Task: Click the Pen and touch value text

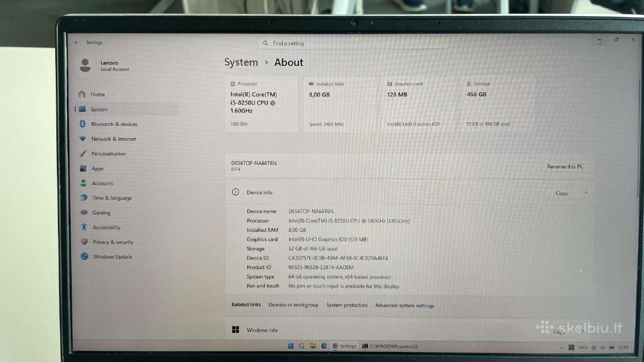Action: click(343, 286)
